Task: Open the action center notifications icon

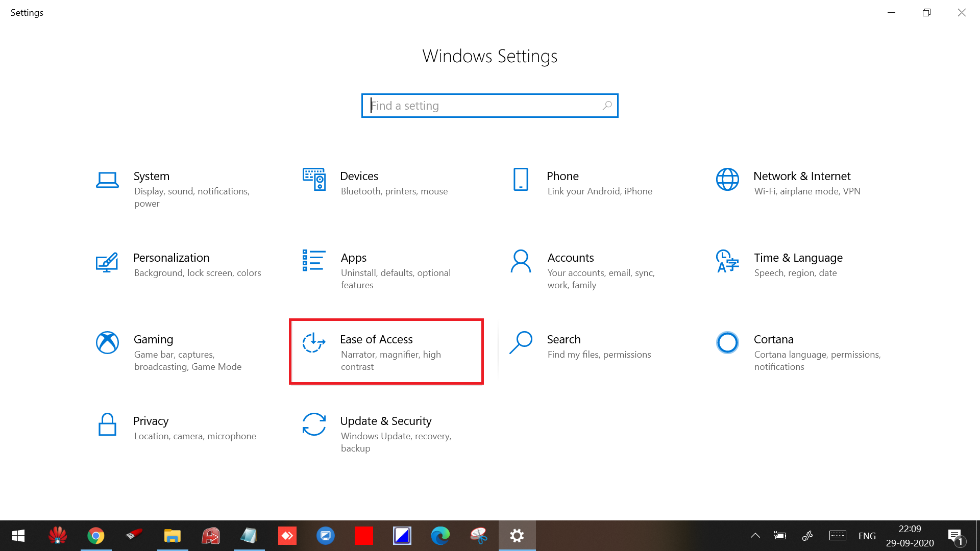Action: [956, 536]
